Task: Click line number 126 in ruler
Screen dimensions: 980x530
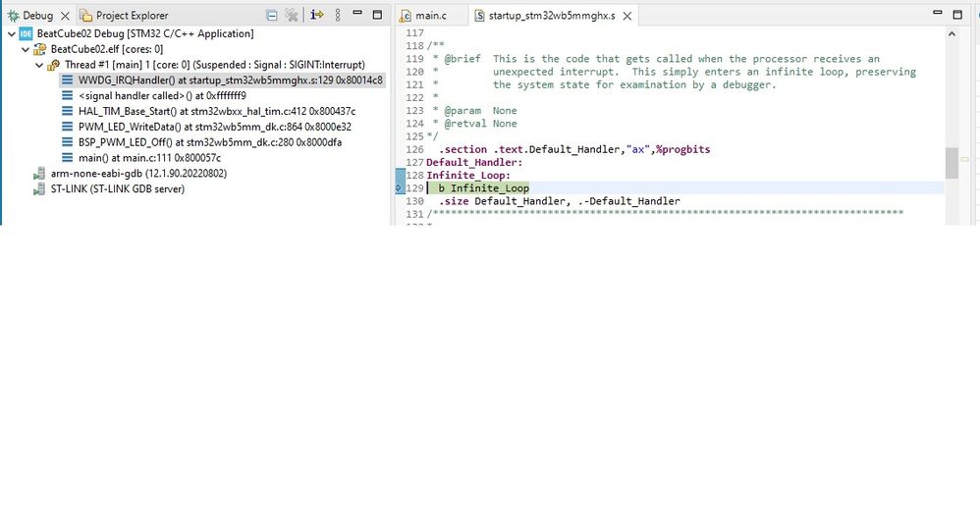Action: tap(414, 149)
